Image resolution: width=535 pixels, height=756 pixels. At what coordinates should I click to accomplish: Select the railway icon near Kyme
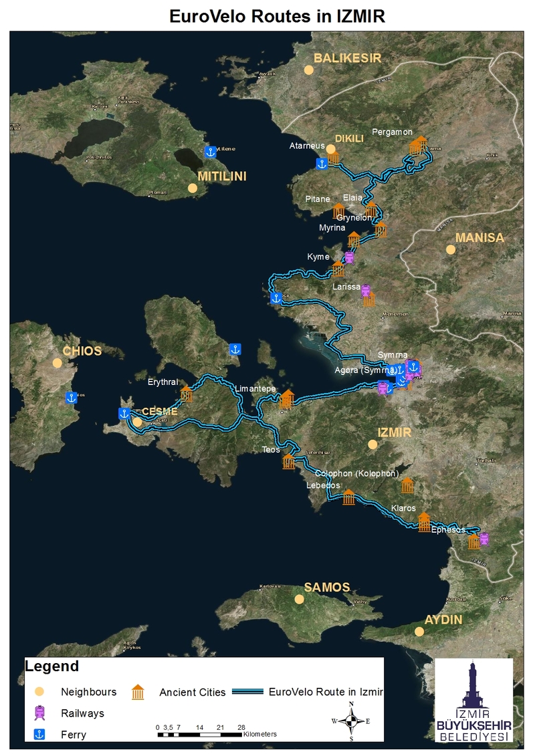point(349,257)
